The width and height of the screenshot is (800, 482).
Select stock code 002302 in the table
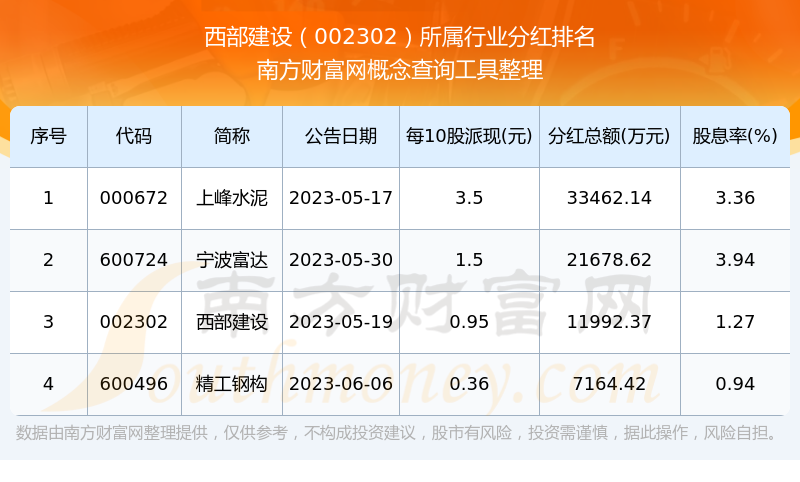tap(134, 322)
